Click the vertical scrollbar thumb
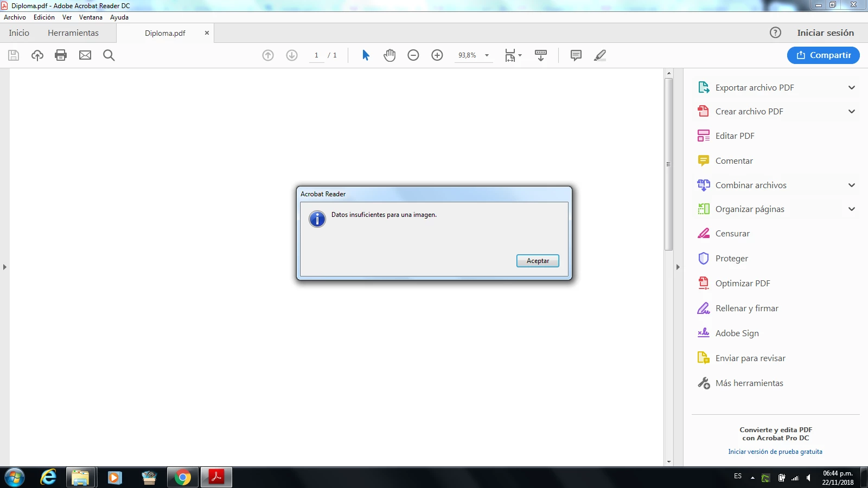 669,164
